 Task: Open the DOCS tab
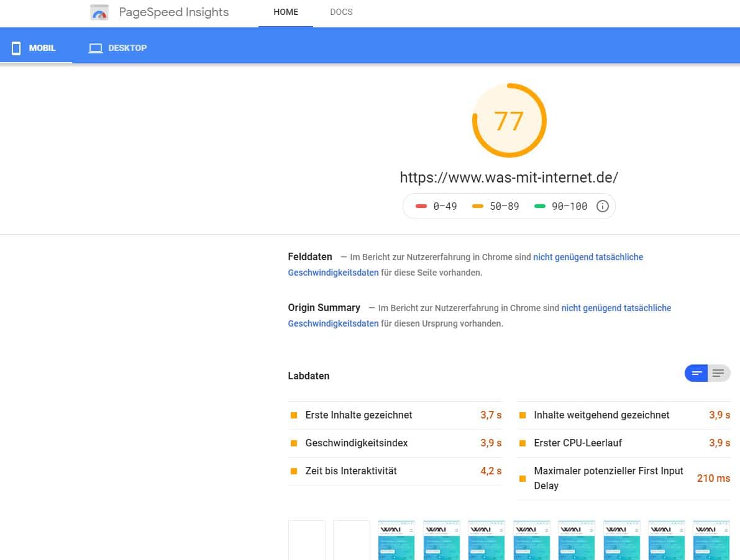pyautogui.click(x=341, y=12)
